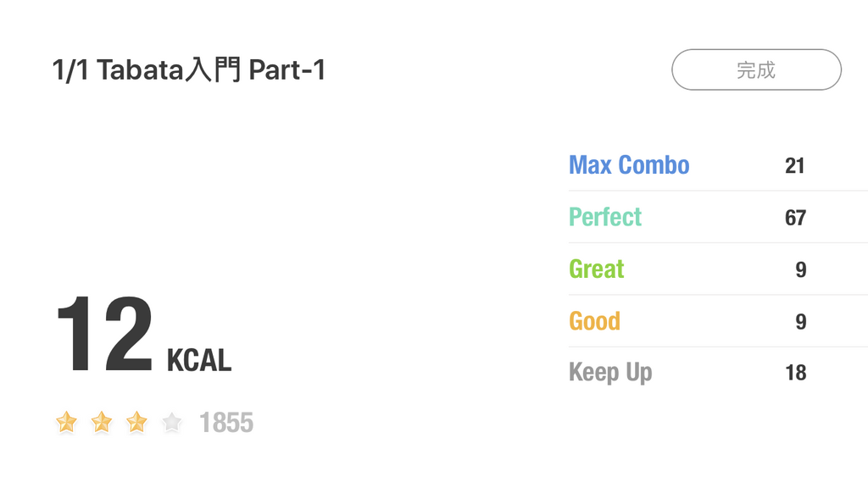868x488 pixels.
Task: Click the empty gray fourth star
Action: coord(172,421)
